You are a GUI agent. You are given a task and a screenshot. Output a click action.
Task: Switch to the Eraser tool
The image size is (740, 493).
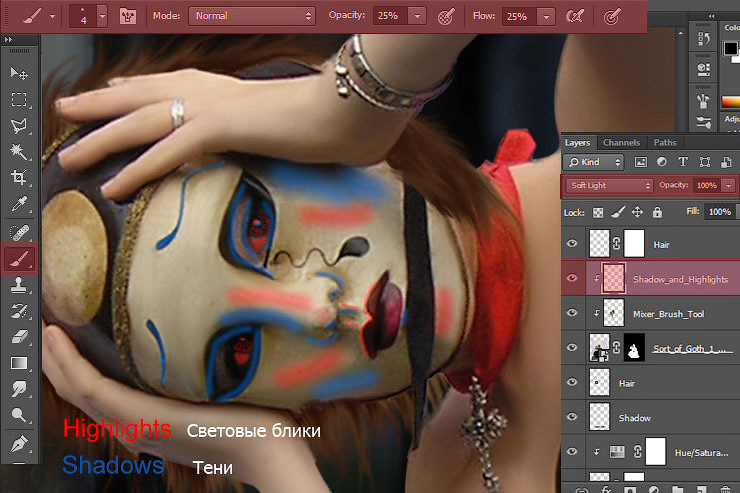point(19,337)
